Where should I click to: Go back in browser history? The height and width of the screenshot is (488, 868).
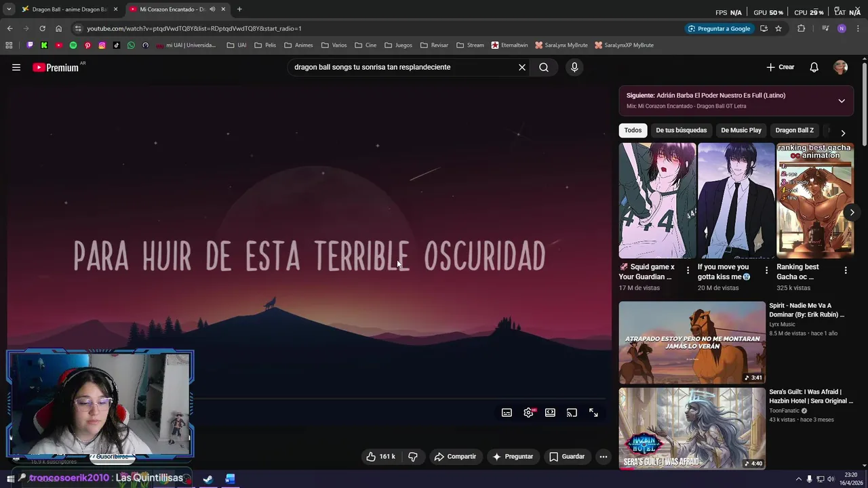pyautogui.click(x=9, y=28)
